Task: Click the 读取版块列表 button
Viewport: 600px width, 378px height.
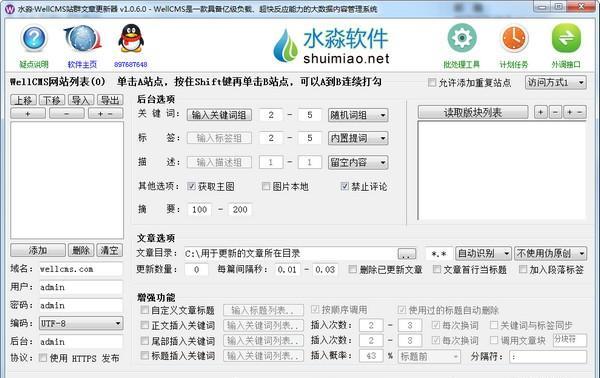Action: point(473,112)
